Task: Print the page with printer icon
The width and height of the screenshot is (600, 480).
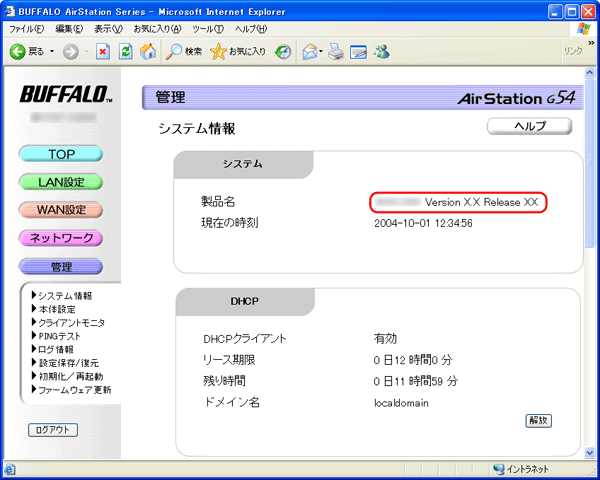Action: point(336,52)
